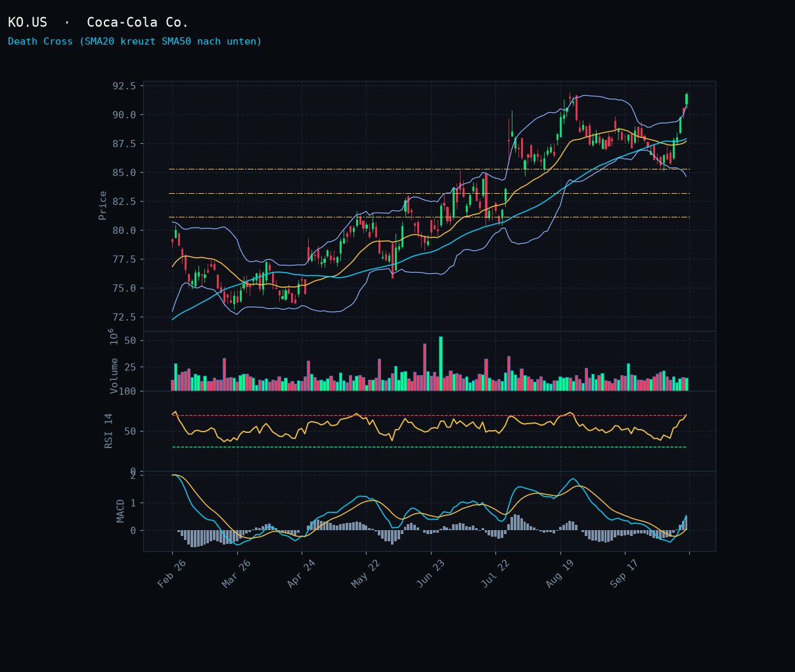795x672 pixels.
Task: Click the "KO.US · Coca-Cola Co." chart title
Action: (98, 22)
